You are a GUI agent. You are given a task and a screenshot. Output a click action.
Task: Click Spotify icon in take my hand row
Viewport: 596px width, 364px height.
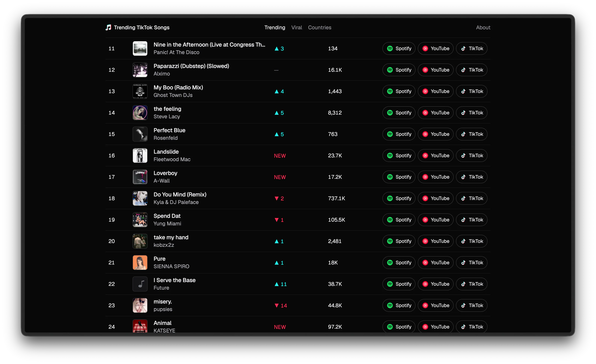coord(390,241)
